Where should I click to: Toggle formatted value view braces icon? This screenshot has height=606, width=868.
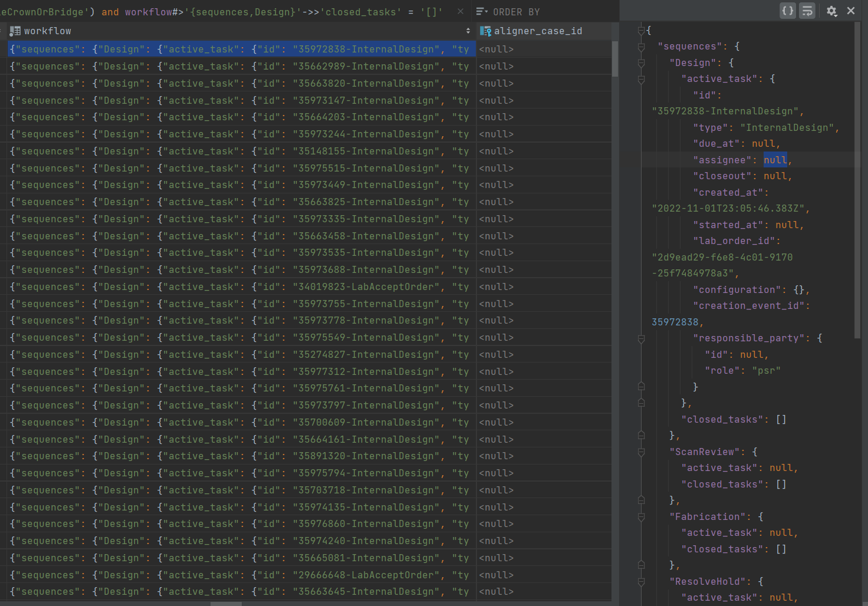788,11
